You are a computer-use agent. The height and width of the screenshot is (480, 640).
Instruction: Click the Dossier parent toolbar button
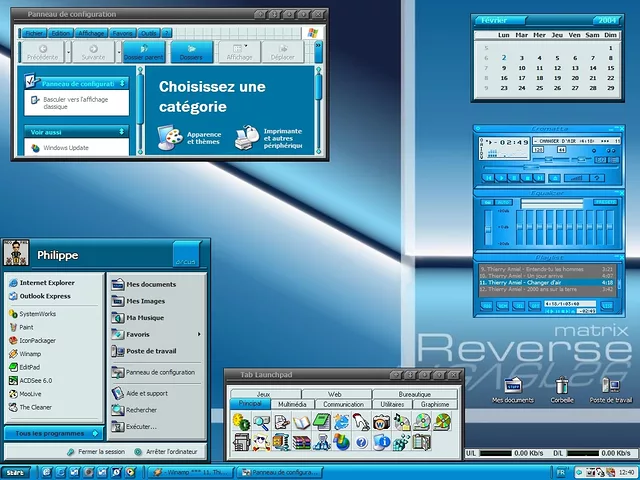[x=144, y=51]
